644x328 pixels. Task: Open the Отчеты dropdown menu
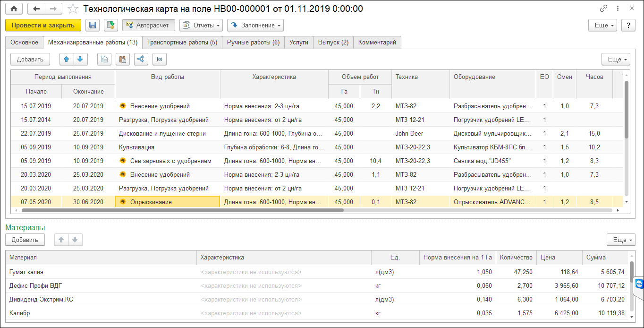tap(201, 25)
